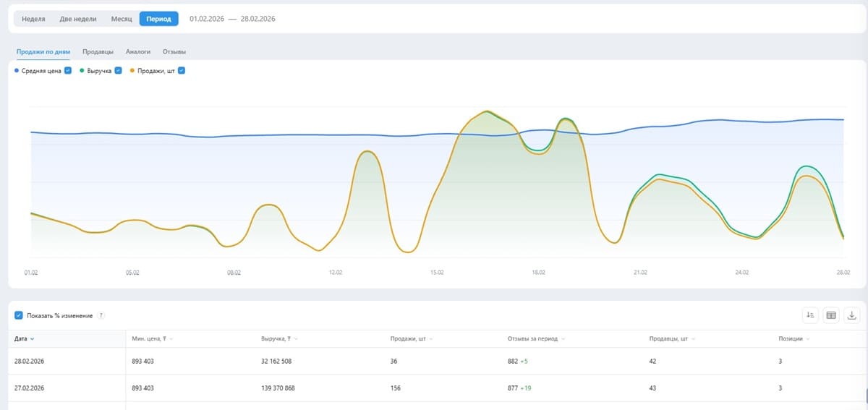The width and height of the screenshot is (868, 410).
Task: Open the Продавцы tab
Action: pyautogui.click(x=98, y=52)
